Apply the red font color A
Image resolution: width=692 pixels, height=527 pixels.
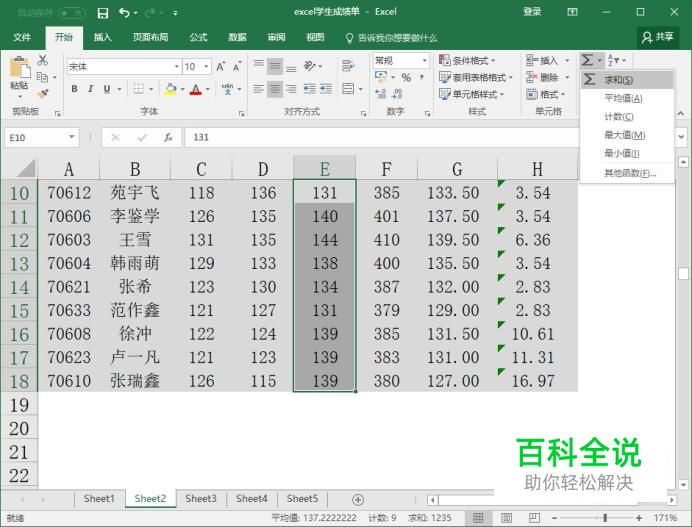pyautogui.click(x=196, y=89)
